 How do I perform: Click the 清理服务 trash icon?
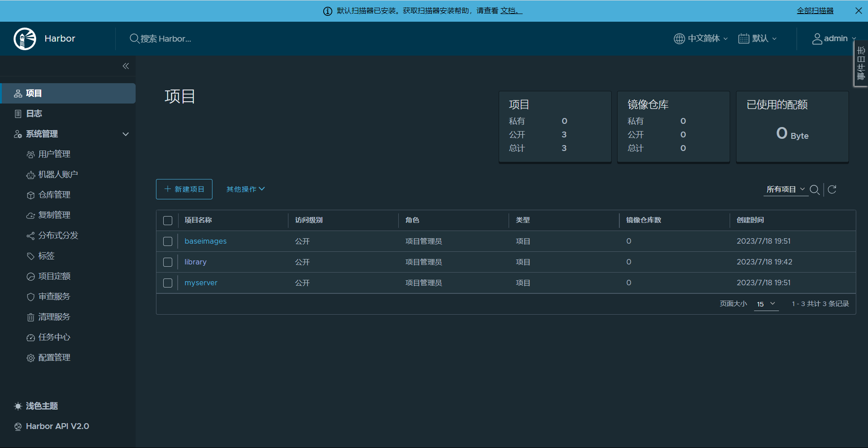coord(31,317)
